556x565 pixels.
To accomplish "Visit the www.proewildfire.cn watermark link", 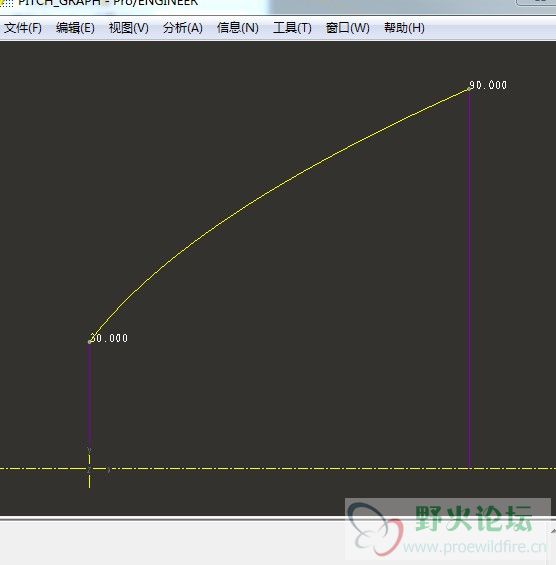I will [475, 547].
